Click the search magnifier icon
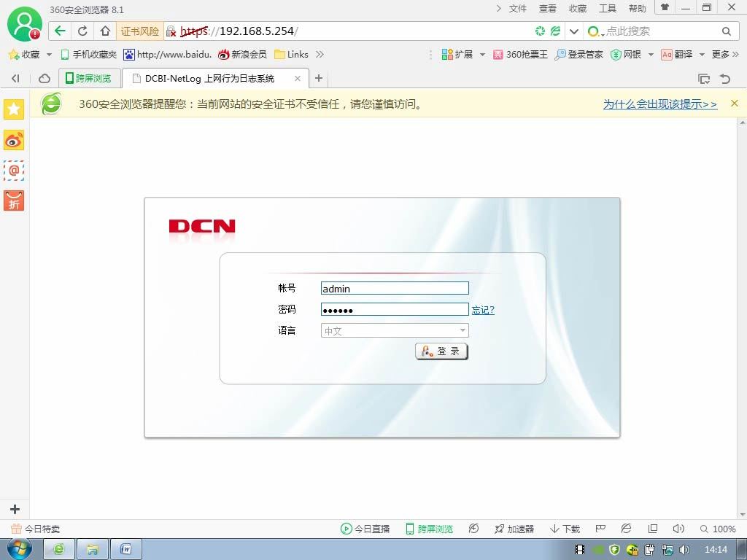This screenshot has width=747, height=560. [x=726, y=31]
